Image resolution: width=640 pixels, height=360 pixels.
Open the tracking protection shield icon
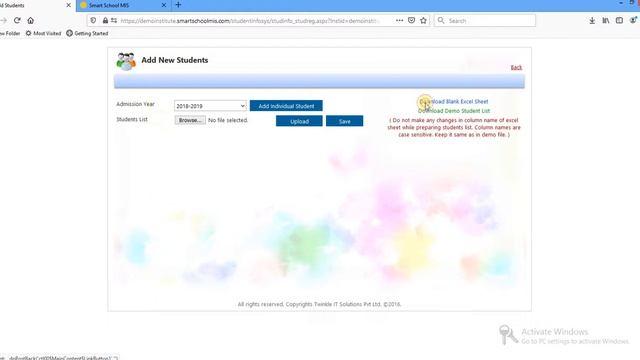(93, 20)
